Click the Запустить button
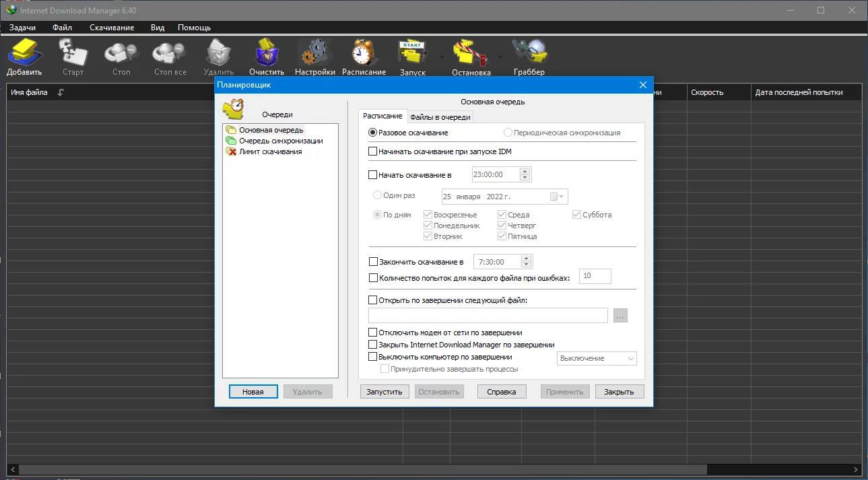Image resolution: width=868 pixels, height=480 pixels. 385,392
